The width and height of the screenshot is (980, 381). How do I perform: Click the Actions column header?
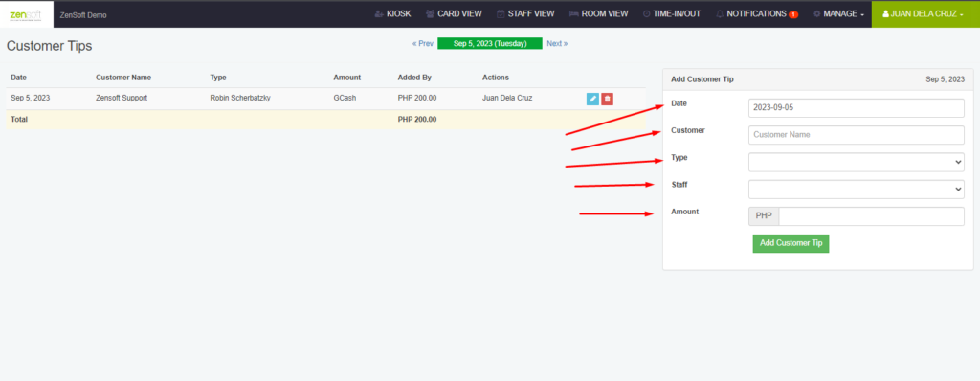pyautogui.click(x=496, y=78)
